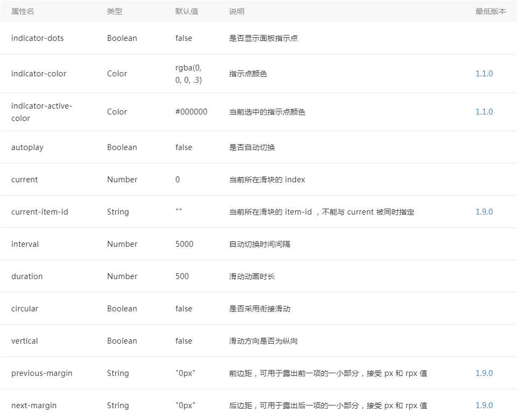The width and height of the screenshot is (517, 420).
Task: Click the Boolean type of vertical
Action: [122, 341]
